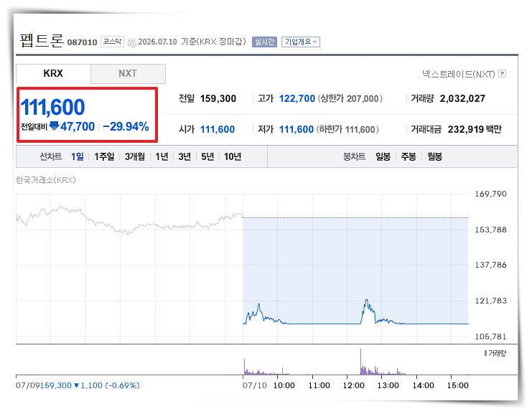This screenshot has height=414, width=532.
Task: Show the 주봉 weekly candle chart
Action: (x=409, y=156)
